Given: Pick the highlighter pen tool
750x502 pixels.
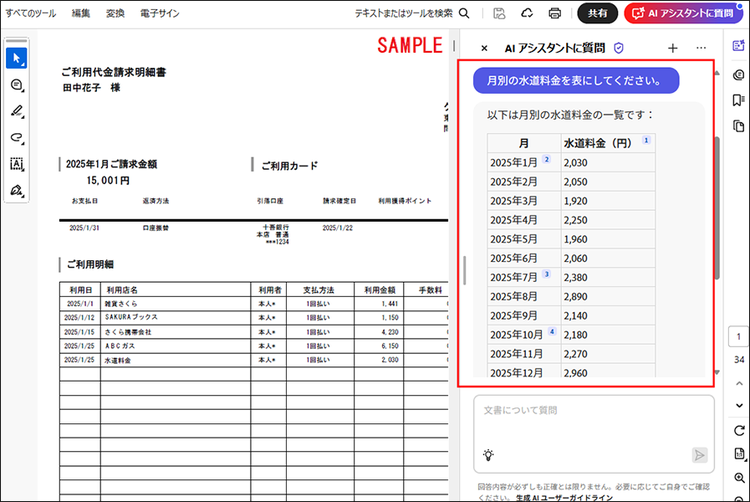Looking at the screenshot, I should [16, 111].
